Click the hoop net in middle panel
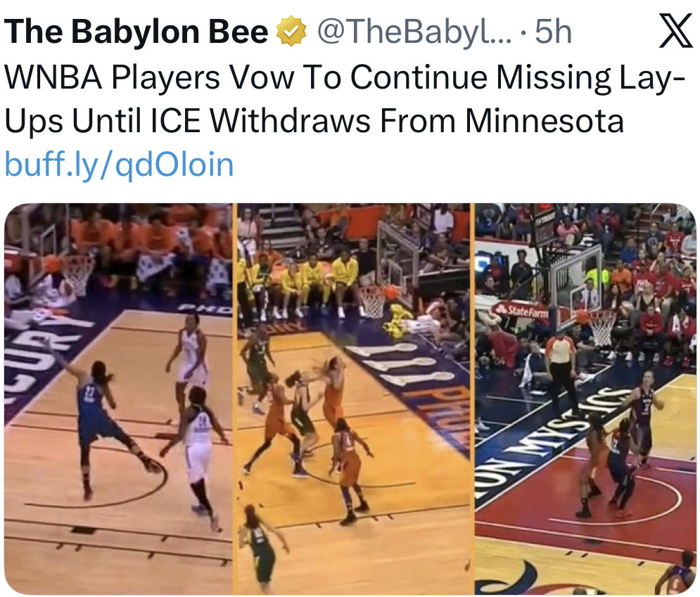Screen dimensions: 700x597 pyautogui.click(x=373, y=302)
